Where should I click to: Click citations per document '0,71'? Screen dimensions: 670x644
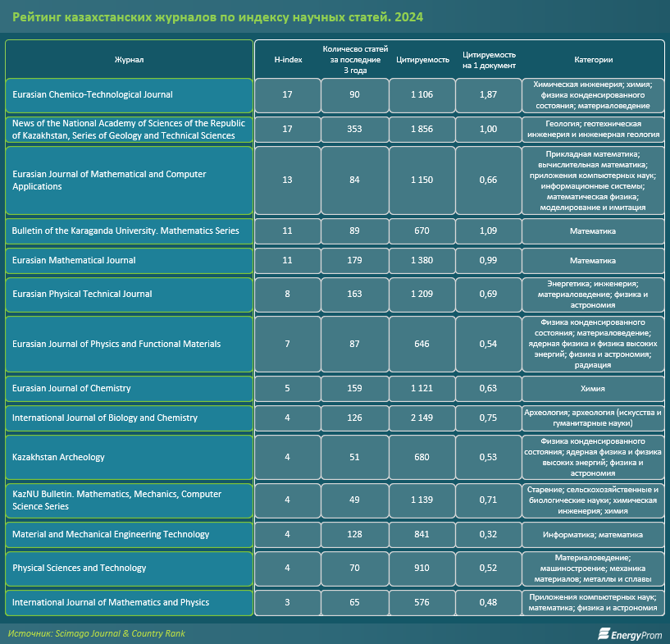(x=489, y=500)
